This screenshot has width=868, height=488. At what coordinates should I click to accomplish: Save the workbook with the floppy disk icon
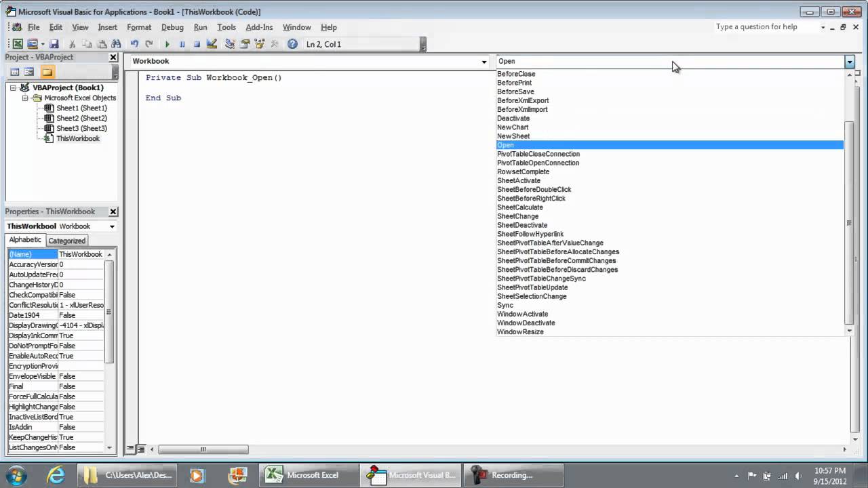tap(54, 44)
